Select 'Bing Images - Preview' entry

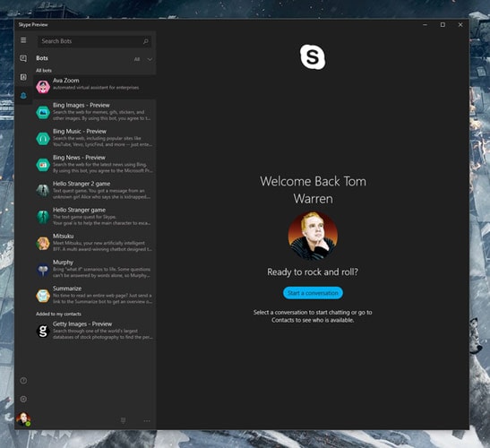[x=95, y=112]
